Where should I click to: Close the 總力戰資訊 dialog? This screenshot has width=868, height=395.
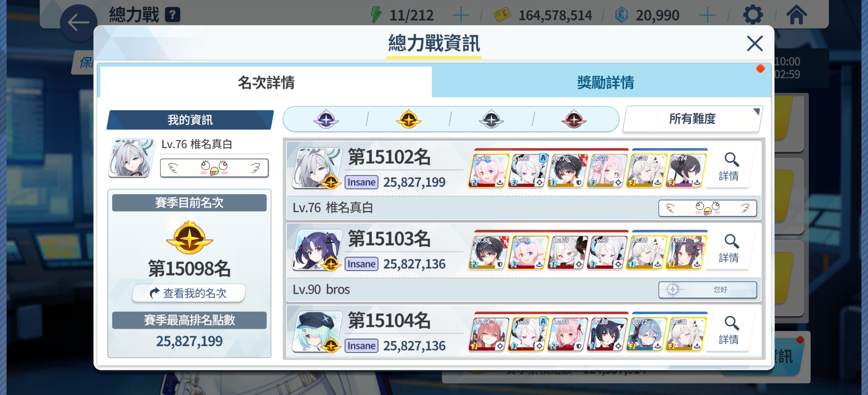pos(755,44)
